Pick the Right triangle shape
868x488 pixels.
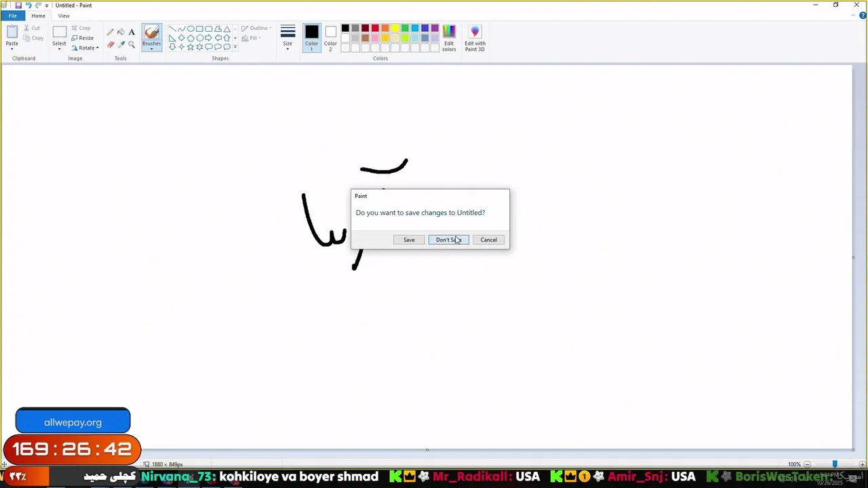[x=172, y=38]
